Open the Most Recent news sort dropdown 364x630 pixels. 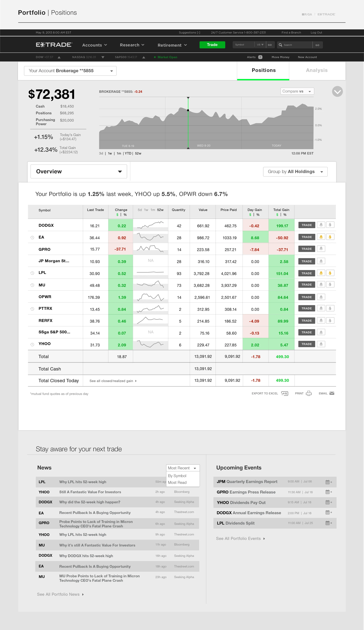[x=183, y=468]
